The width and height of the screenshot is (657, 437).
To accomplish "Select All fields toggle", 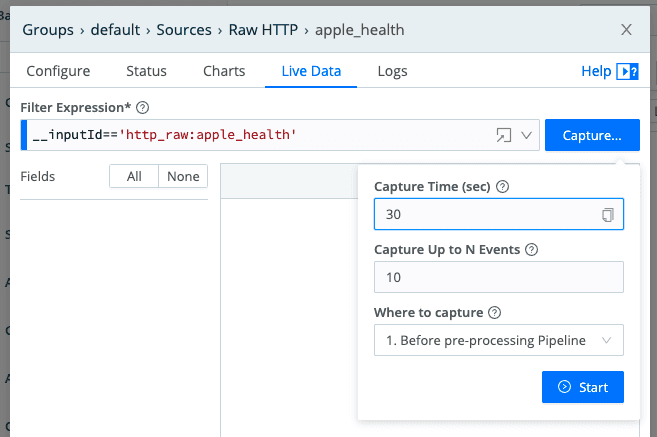I will 134,176.
